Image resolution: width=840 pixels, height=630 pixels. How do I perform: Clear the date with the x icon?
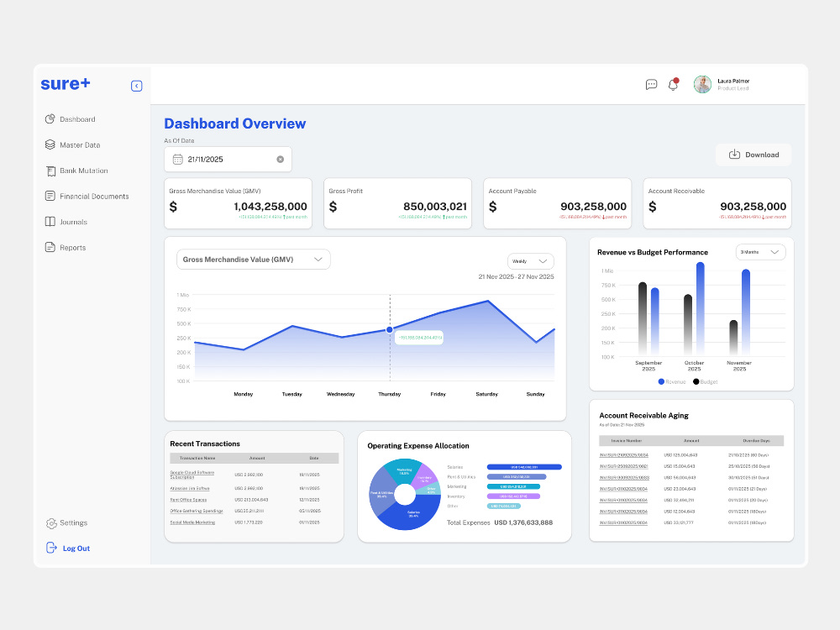pyautogui.click(x=281, y=159)
